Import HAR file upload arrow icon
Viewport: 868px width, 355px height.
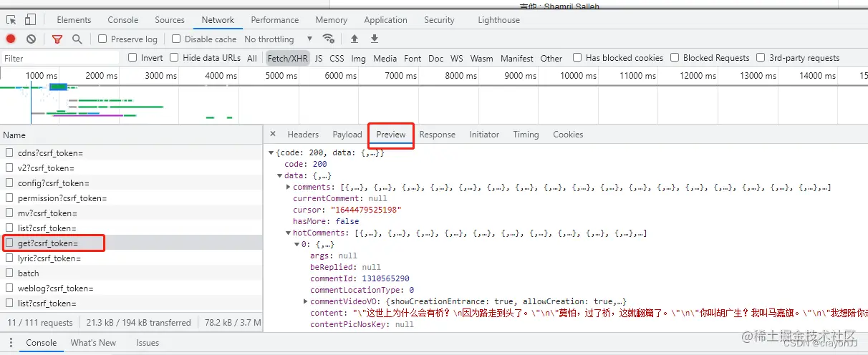click(354, 39)
